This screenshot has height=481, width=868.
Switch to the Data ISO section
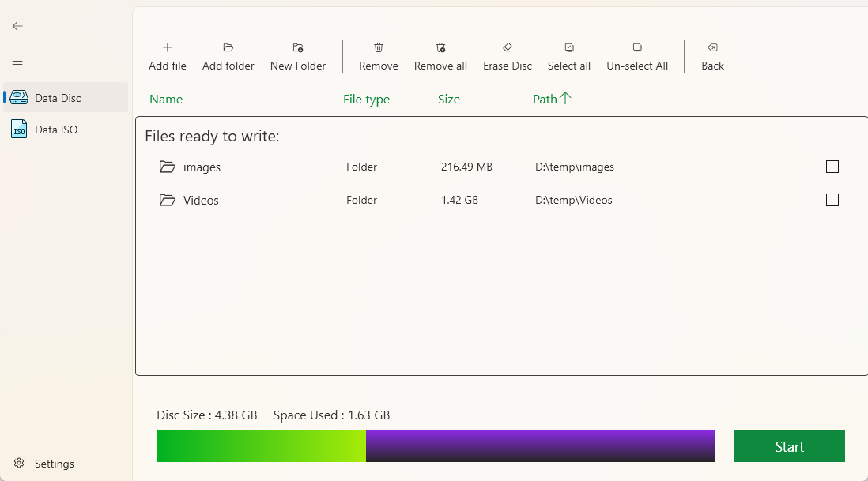point(55,130)
